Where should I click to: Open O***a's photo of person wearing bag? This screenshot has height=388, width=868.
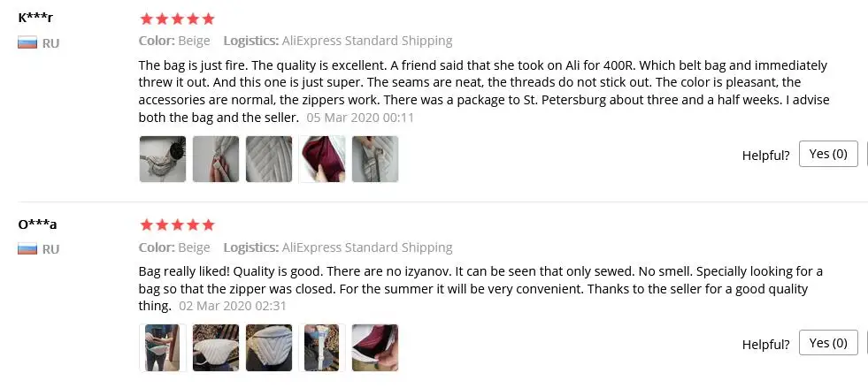[x=163, y=347]
